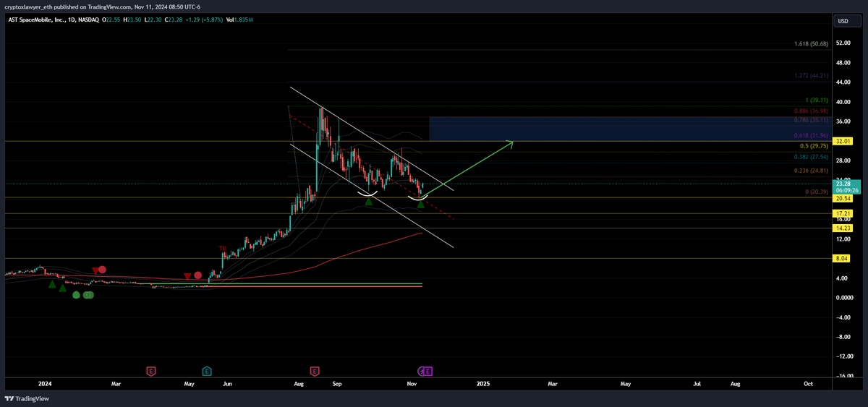Image resolution: width=868 pixels, height=407 pixels.
Task: Click the 1.272 (44.21) Fibonacci label
Action: tap(811, 75)
